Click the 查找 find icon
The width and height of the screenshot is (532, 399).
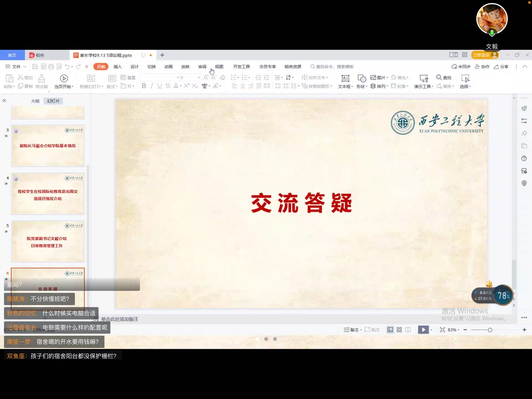pos(439,78)
